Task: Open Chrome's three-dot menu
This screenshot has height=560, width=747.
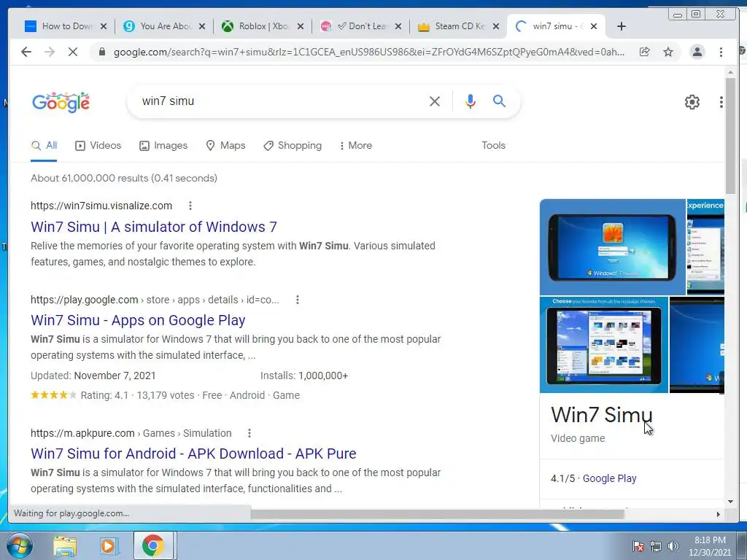Action: [x=721, y=52]
